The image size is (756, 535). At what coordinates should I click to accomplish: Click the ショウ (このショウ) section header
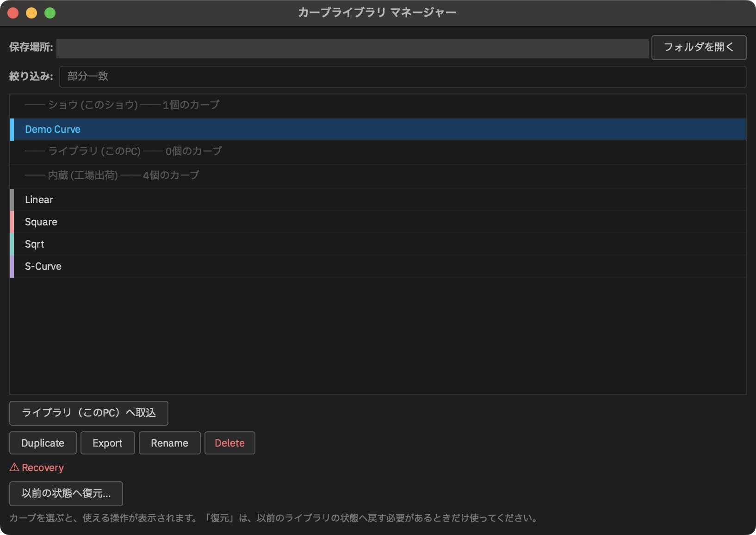pos(378,106)
